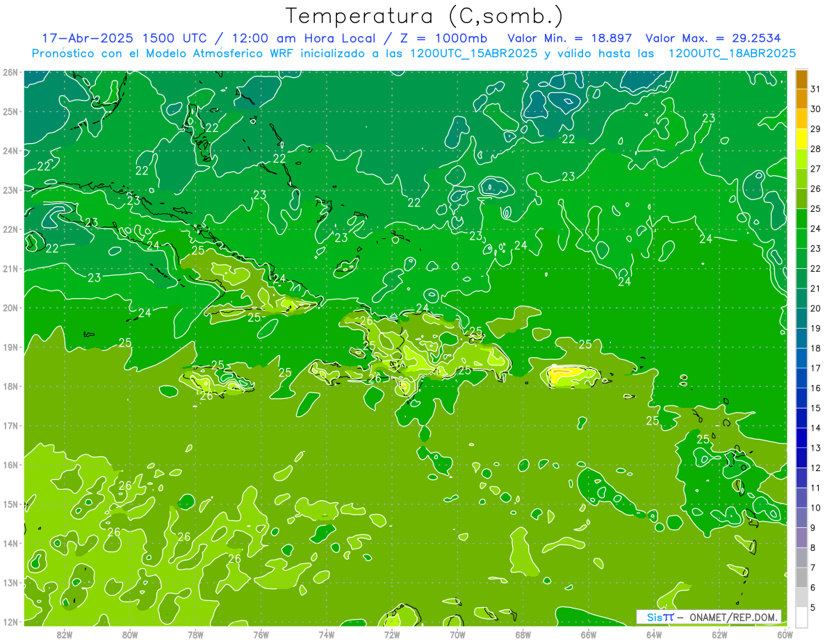Click the '23N' latitude axis label
The image size is (834, 644).
pos(10,190)
